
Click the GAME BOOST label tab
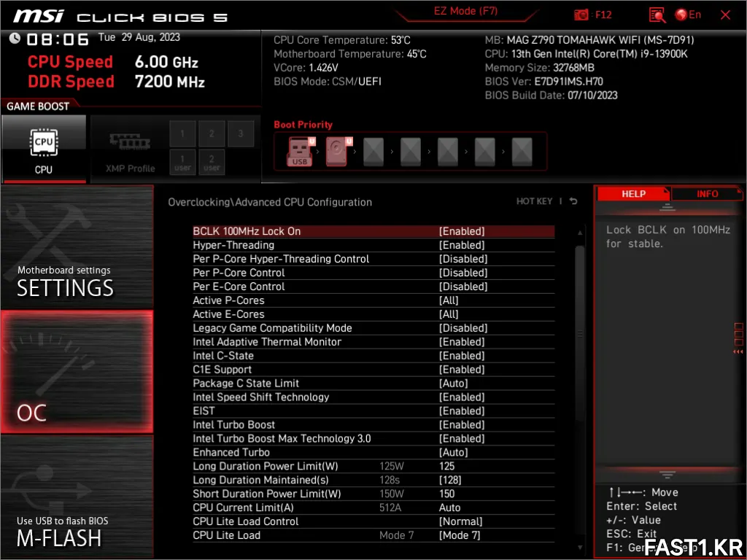(38, 106)
